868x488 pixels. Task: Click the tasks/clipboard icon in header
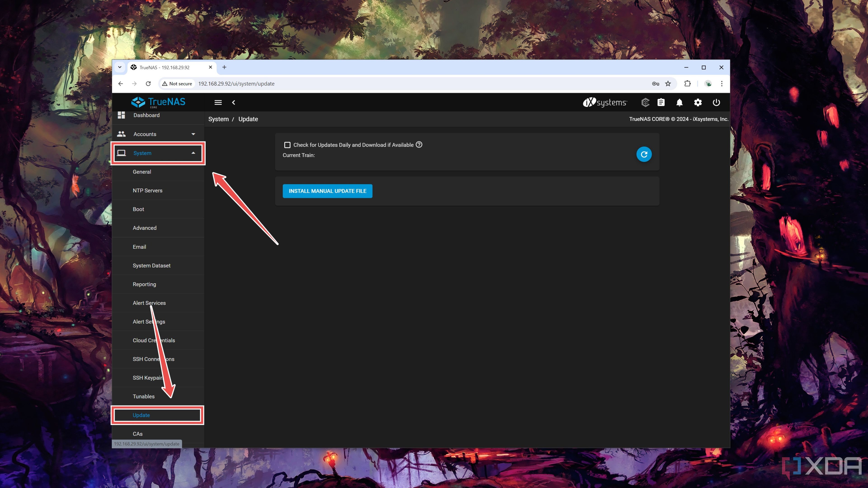pos(661,102)
